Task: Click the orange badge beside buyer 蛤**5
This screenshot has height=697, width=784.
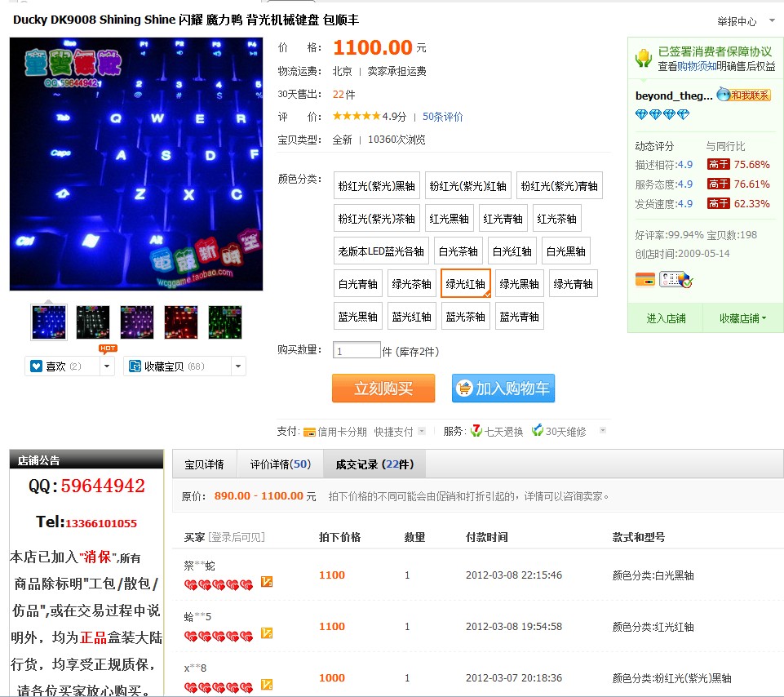Action: 267,633
